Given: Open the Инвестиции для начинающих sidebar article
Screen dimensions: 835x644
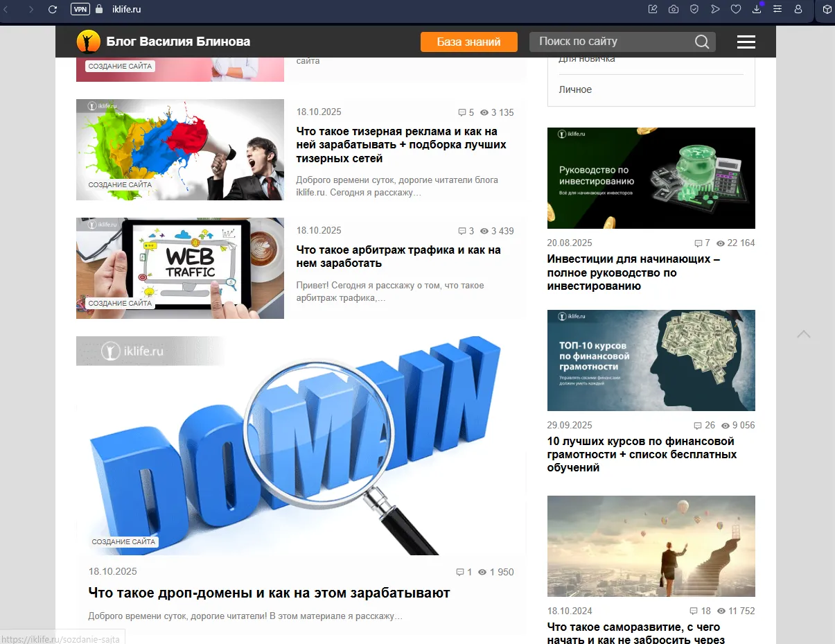Looking at the screenshot, I should click(634, 272).
